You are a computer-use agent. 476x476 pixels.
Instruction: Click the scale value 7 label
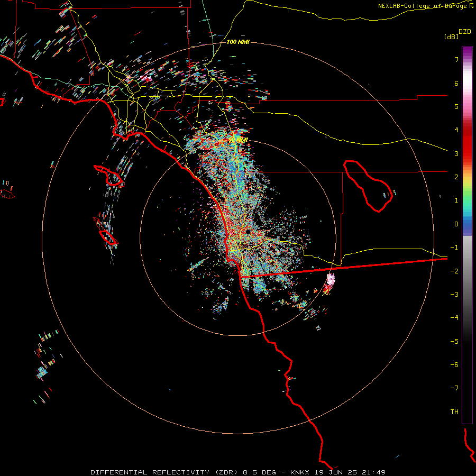pyautogui.click(x=456, y=59)
